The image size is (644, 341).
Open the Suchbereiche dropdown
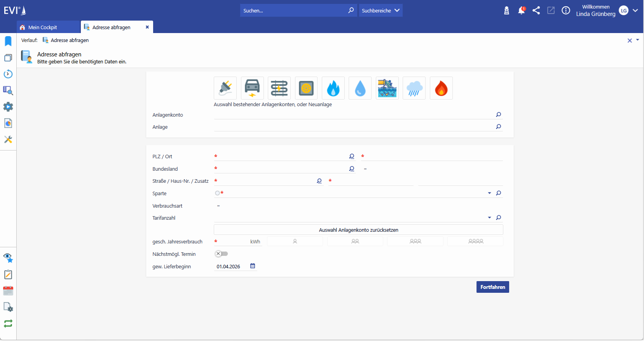(x=380, y=10)
